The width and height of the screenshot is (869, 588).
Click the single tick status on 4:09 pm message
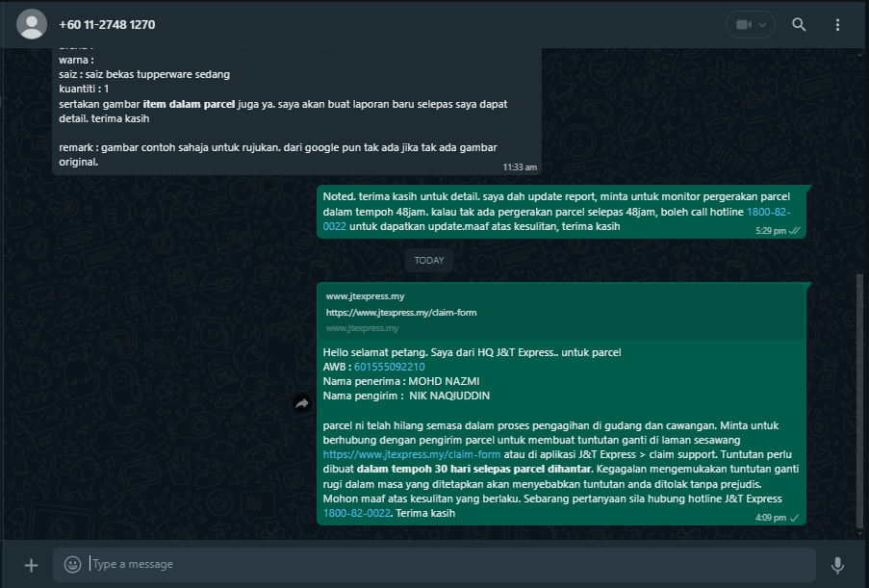pos(794,518)
